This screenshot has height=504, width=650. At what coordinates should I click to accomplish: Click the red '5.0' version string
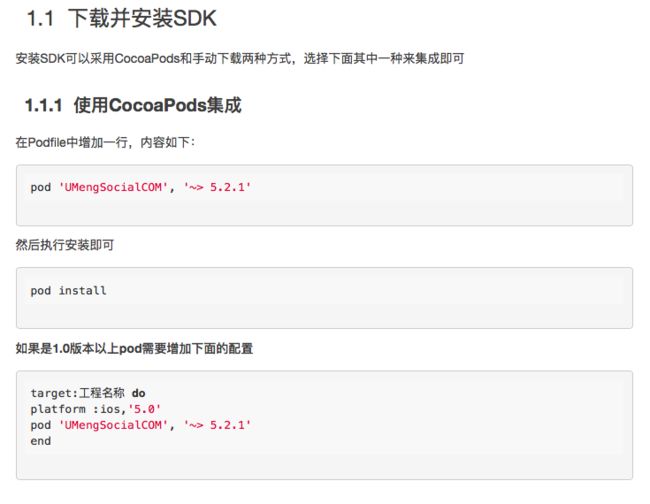pyautogui.click(x=145, y=409)
